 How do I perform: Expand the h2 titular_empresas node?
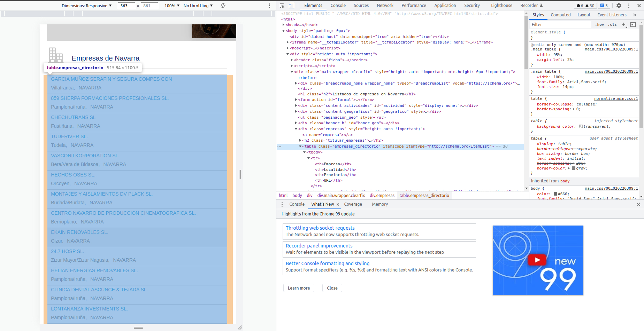tap(300, 141)
